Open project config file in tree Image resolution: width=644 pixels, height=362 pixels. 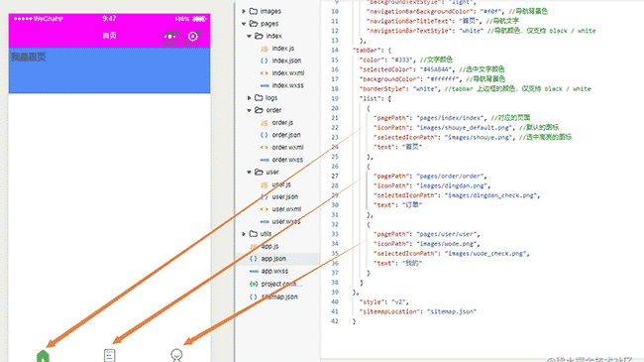(x=275, y=284)
